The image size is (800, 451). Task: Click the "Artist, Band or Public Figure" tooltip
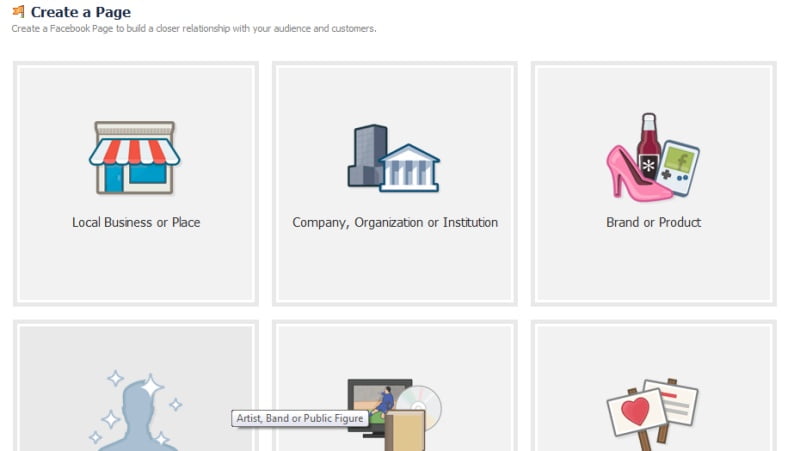299,418
